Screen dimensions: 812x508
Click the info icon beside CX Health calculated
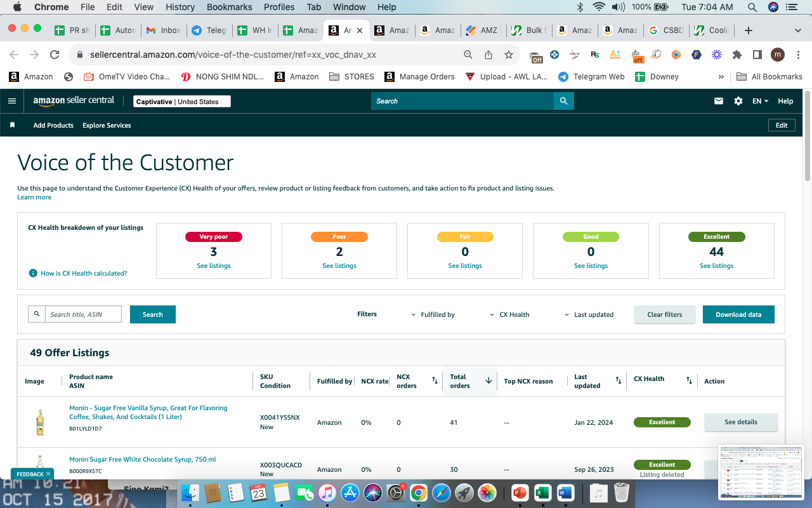pos(33,273)
